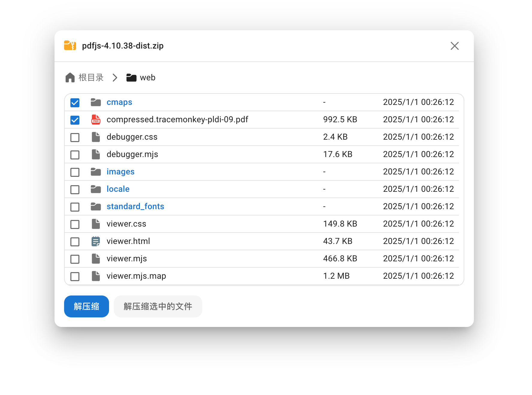This screenshot has width=532, height=395.
Task: Click the zip archive icon beside pdfjs-4.10.38-dist.zip
Action: 69,46
